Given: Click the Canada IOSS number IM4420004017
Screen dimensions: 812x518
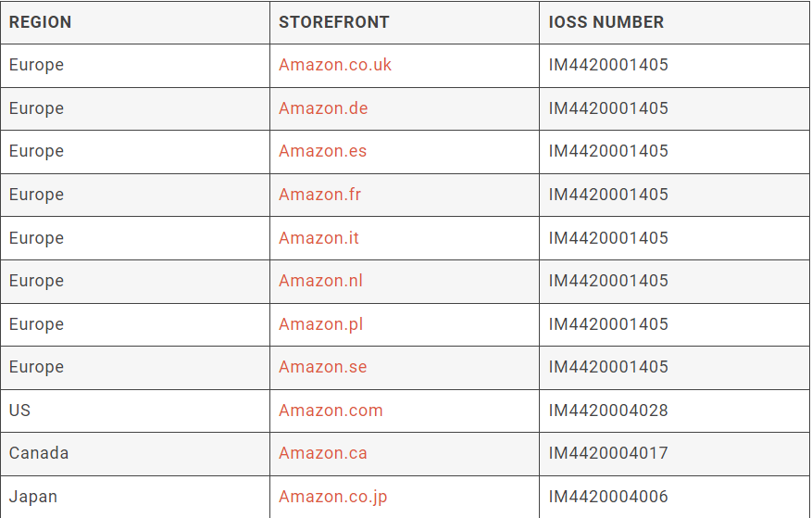Looking at the screenshot, I should tap(607, 453).
